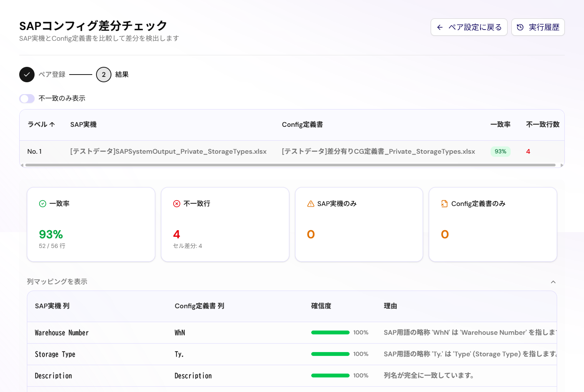Click the 確信度 column header
The height and width of the screenshot is (392, 584).
(x=321, y=306)
